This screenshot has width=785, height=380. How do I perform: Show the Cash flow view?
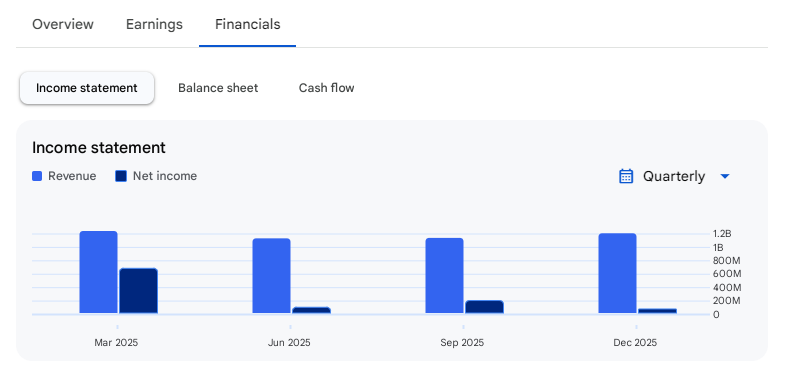click(326, 88)
